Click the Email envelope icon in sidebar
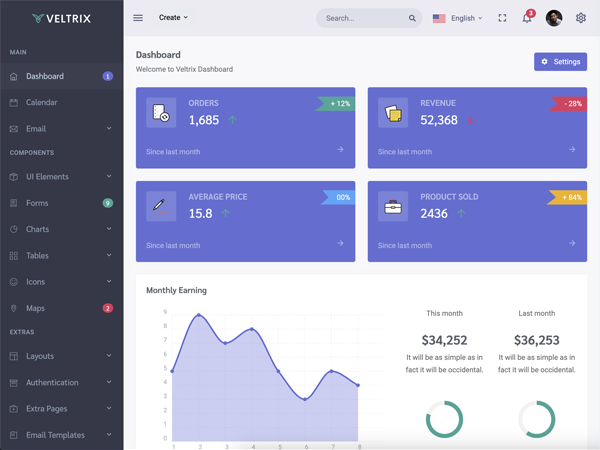The image size is (600, 450). pyautogui.click(x=14, y=129)
